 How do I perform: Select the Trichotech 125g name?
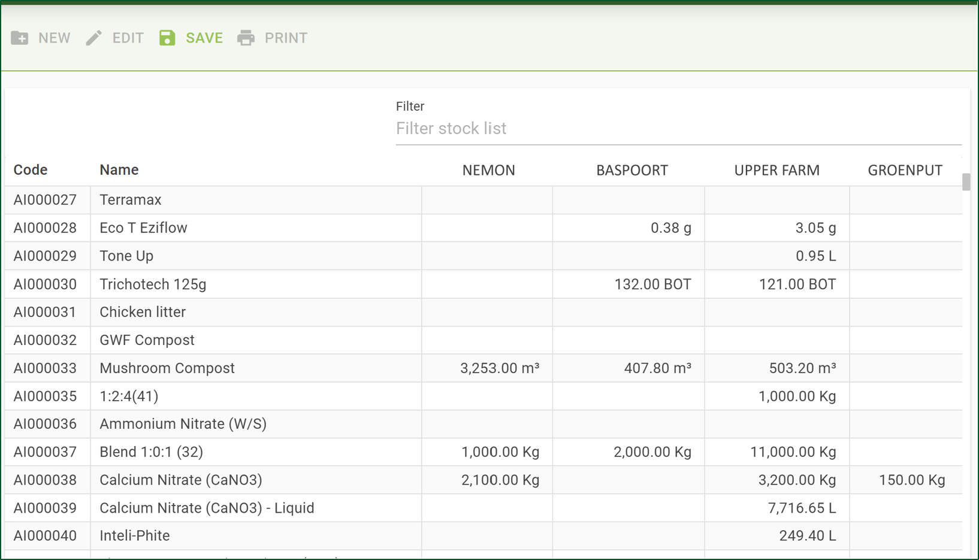click(x=153, y=284)
